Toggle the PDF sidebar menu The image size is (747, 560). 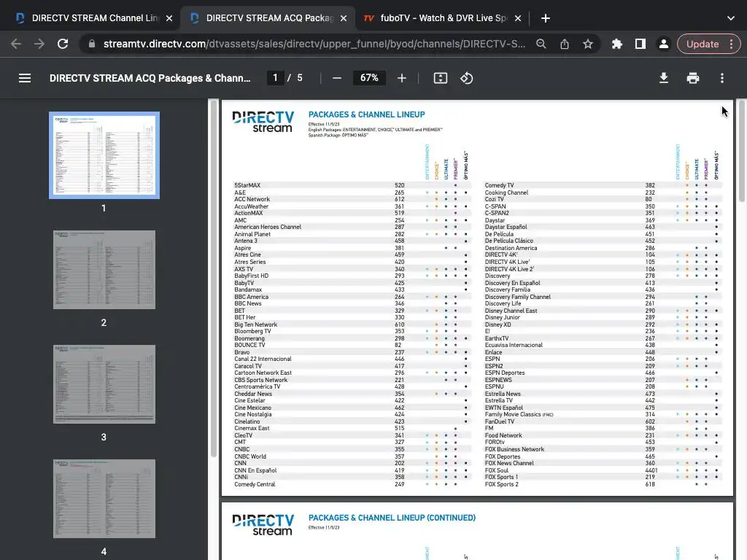25,78
